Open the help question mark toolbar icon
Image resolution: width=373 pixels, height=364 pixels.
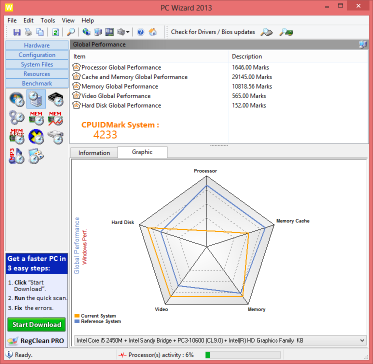click(140, 32)
